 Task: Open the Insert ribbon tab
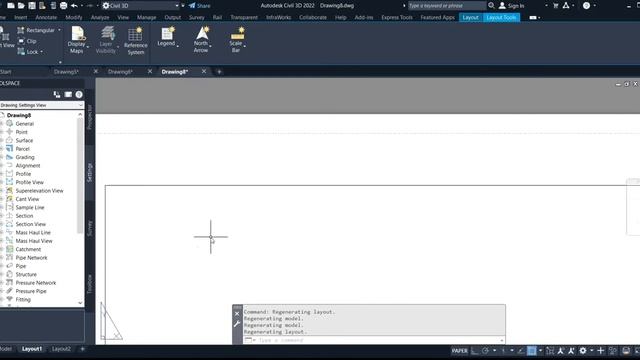pos(20,18)
